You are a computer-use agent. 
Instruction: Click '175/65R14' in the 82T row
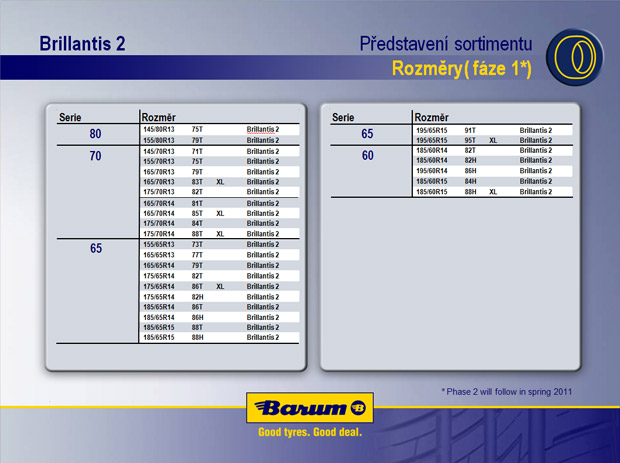tap(159, 276)
